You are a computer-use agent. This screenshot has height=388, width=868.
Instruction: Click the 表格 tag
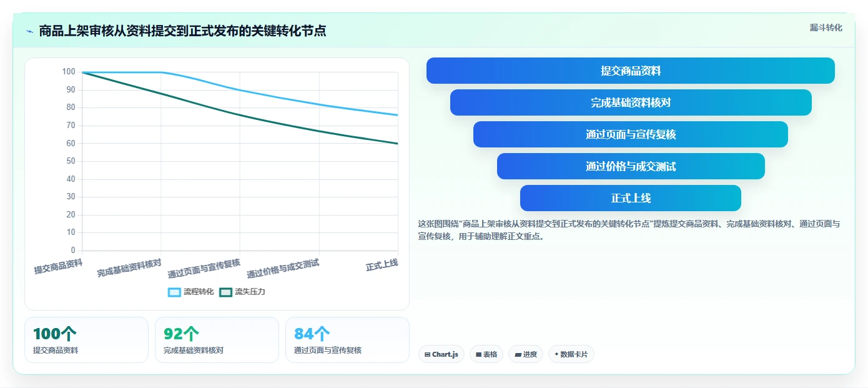486,354
